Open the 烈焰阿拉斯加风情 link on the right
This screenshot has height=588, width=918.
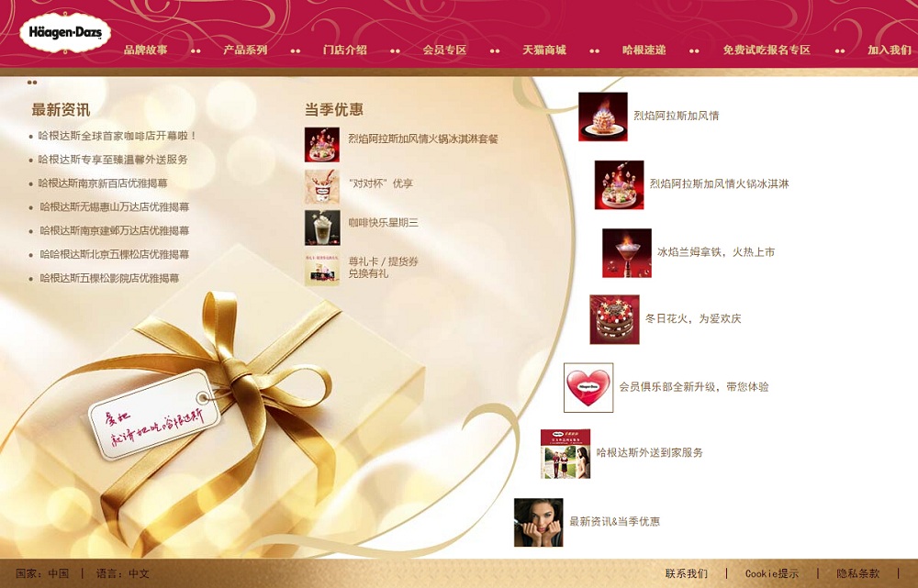point(677,116)
